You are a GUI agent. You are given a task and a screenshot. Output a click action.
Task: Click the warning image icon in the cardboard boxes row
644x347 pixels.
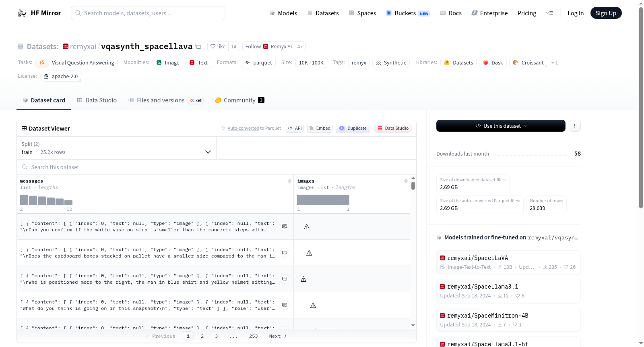point(309,253)
